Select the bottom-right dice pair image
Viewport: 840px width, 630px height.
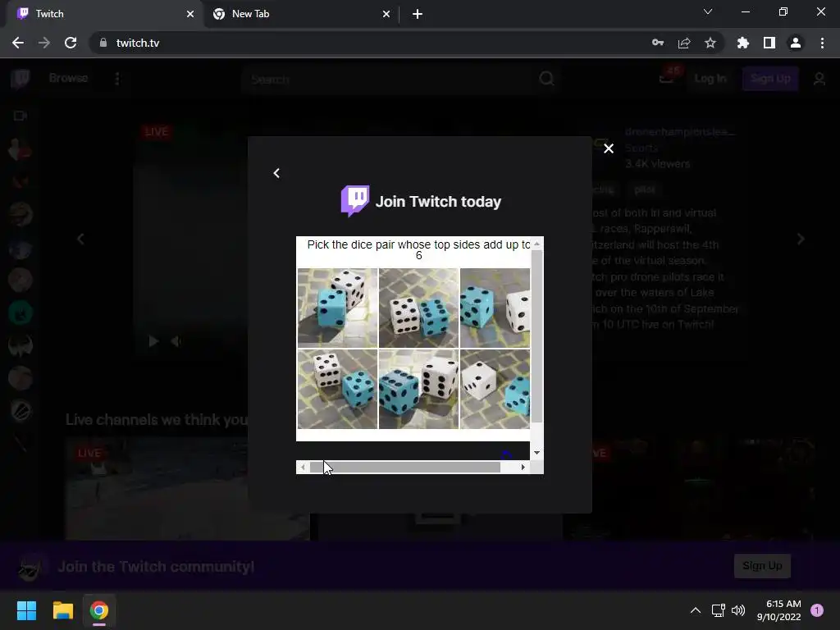495,389
